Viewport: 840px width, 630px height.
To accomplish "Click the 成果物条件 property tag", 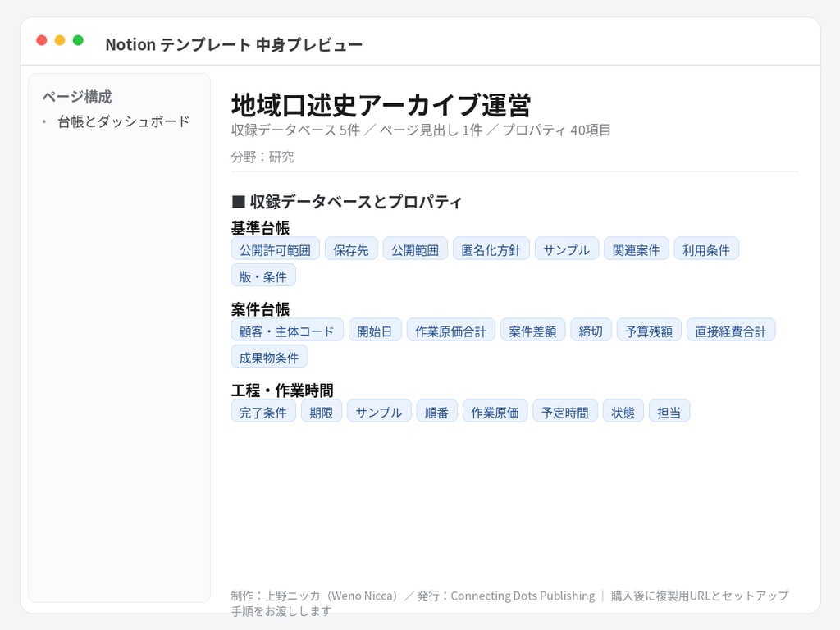I will click(x=269, y=358).
